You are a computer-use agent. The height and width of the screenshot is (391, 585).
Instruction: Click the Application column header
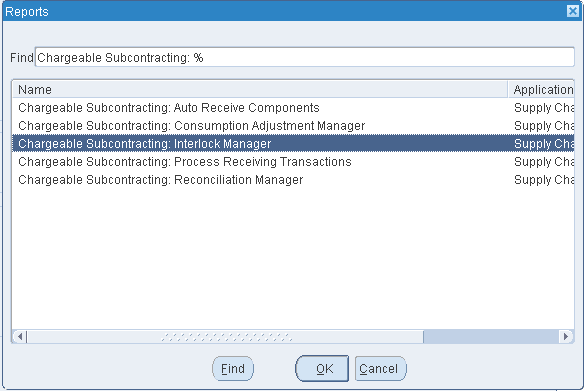[x=541, y=90]
